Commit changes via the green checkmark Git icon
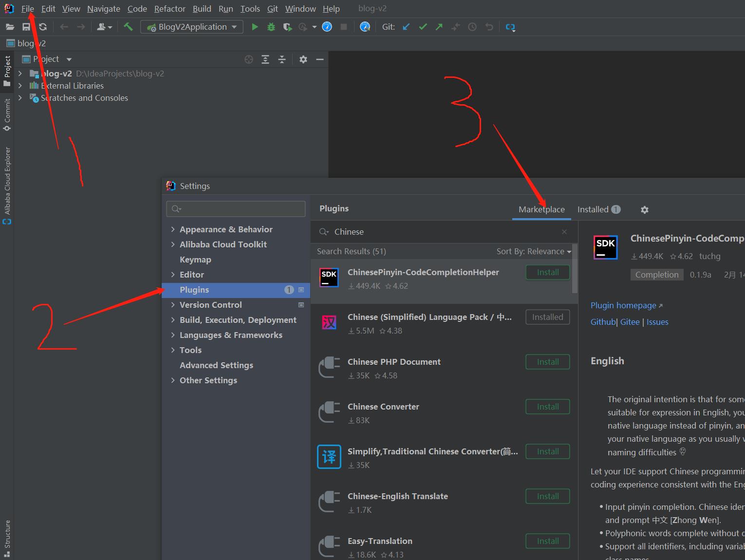The width and height of the screenshot is (745, 560). (x=423, y=27)
